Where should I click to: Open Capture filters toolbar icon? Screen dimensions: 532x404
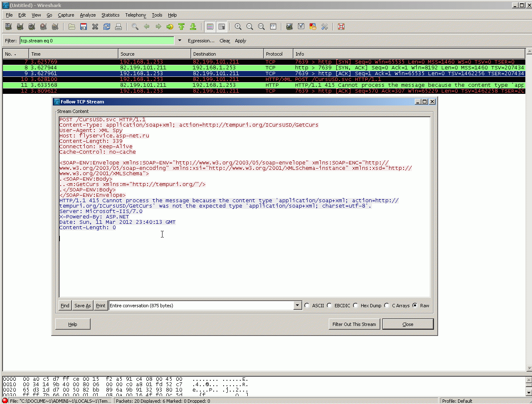[x=290, y=27]
